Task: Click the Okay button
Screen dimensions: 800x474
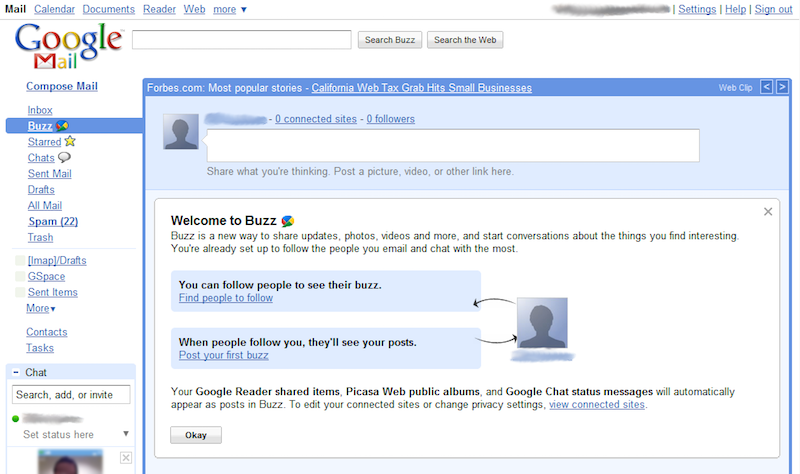Action: (x=196, y=435)
